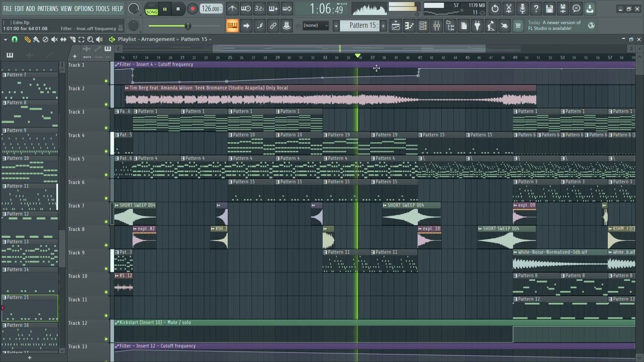Image resolution: width=644 pixels, height=362 pixels.
Task: Open the tempo tapper icon
Action: [491, 26]
